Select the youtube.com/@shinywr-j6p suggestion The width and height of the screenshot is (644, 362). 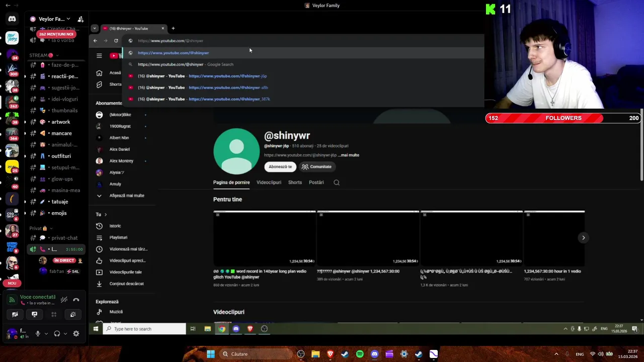tap(303, 76)
